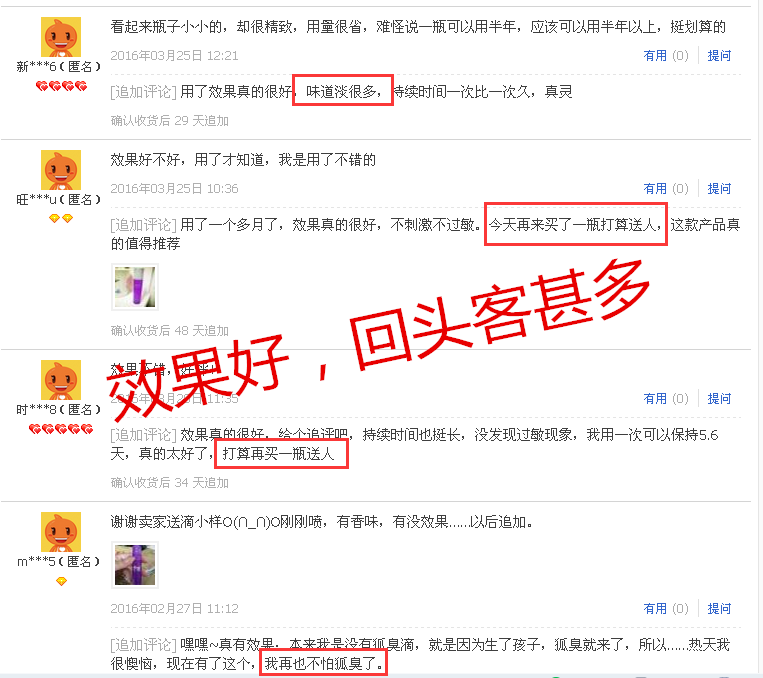Click 提问 on the February 27 review

719,609
